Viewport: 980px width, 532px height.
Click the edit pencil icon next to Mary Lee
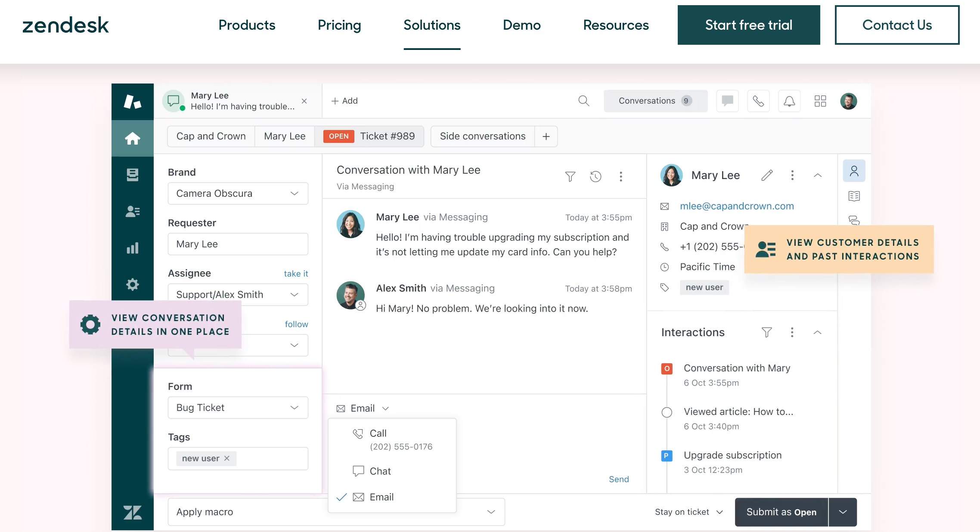click(767, 176)
